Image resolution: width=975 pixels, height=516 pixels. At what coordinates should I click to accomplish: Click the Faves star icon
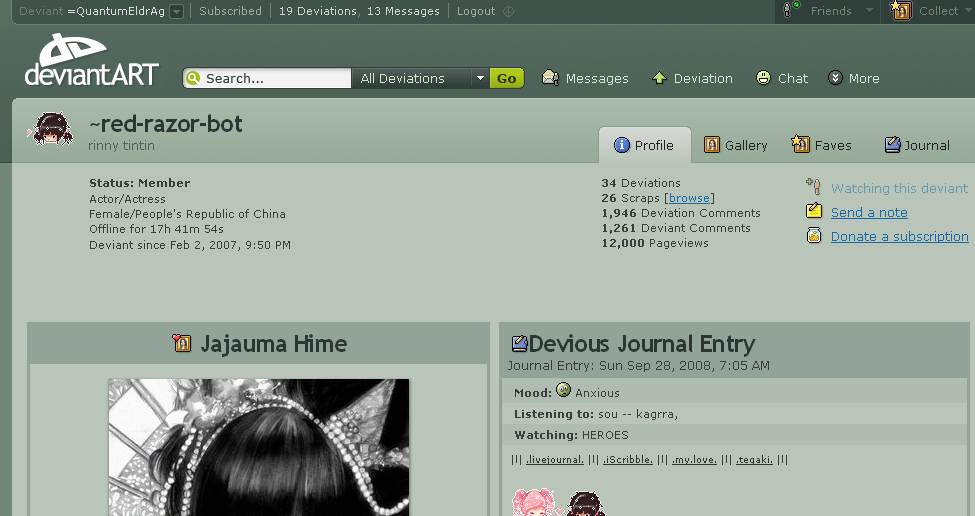800,144
